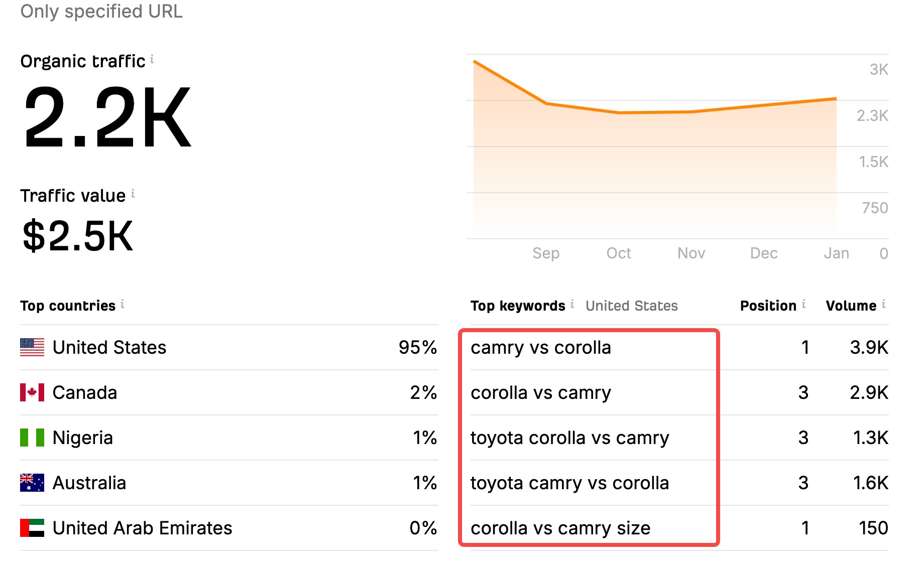
Task: Click the United Arab Emirates flag
Action: [32, 528]
